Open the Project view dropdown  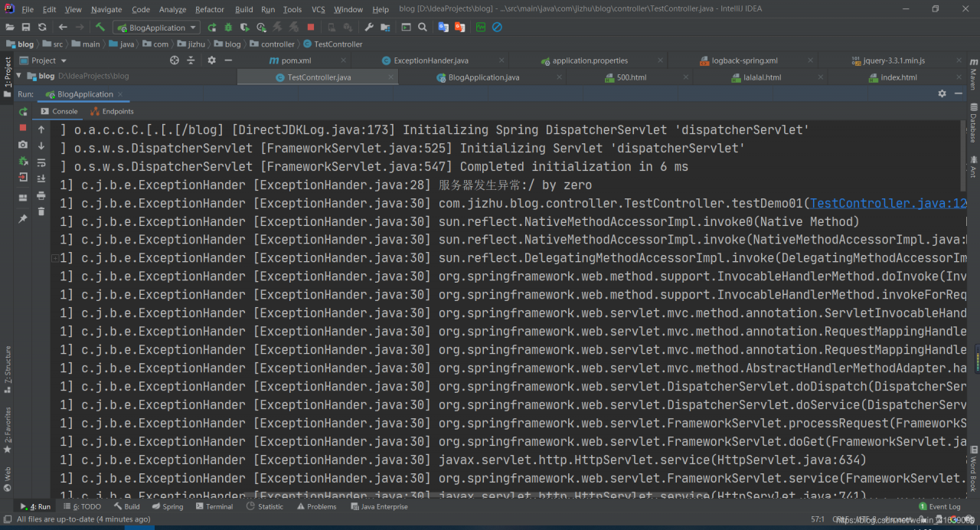(x=43, y=61)
